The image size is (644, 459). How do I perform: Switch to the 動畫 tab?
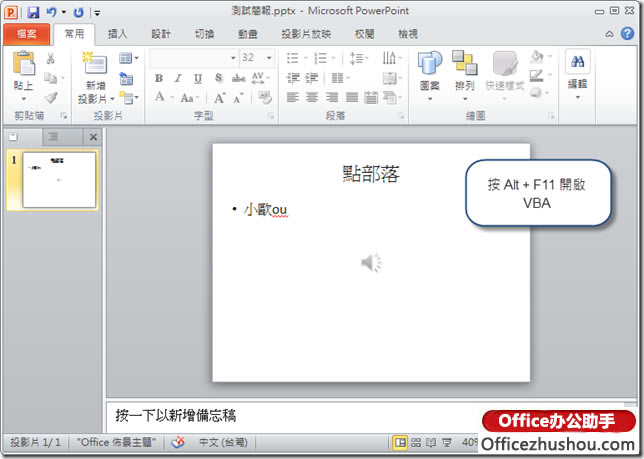[248, 34]
